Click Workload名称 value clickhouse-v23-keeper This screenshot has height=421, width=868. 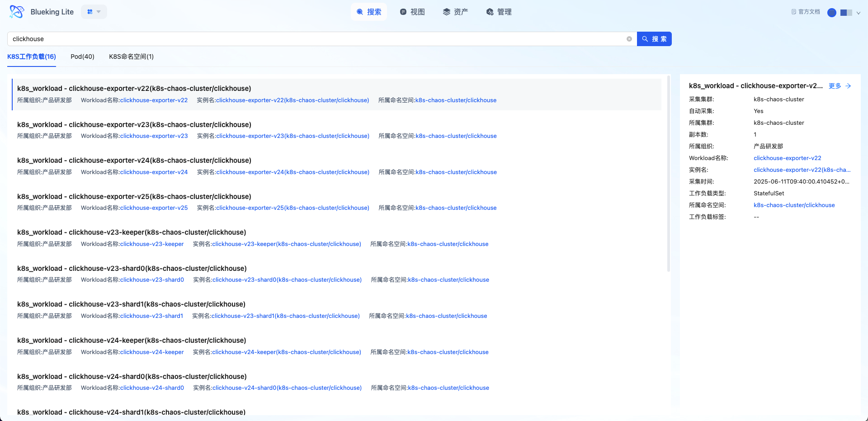coord(152,244)
